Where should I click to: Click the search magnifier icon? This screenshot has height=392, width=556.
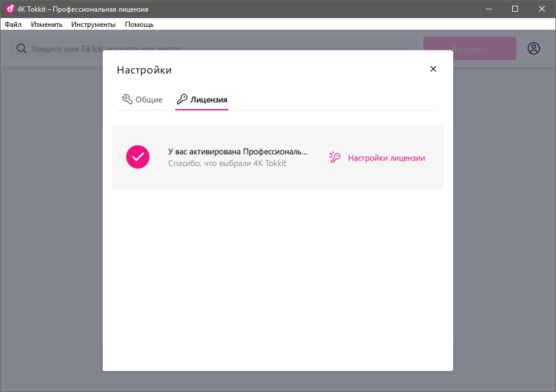coord(22,48)
